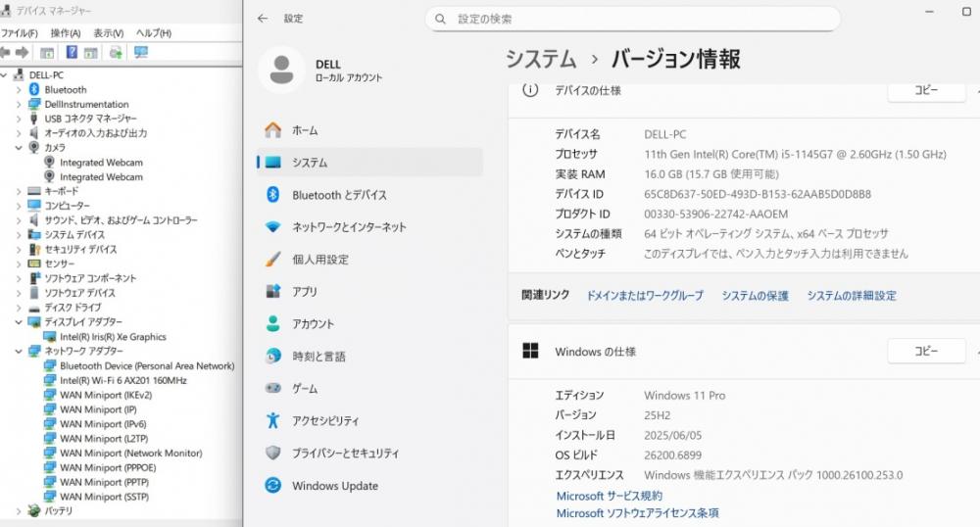This screenshot has height=527, width=980.
Task: Click the blue question mark help icon
Action: (72, 53)
